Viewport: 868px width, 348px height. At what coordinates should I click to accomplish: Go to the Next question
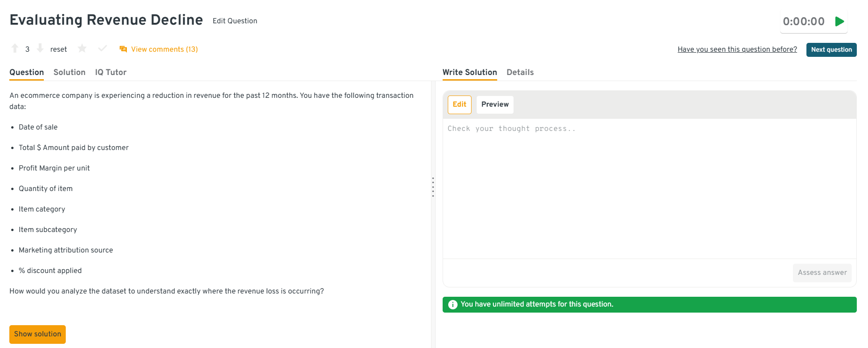point(831,50)
